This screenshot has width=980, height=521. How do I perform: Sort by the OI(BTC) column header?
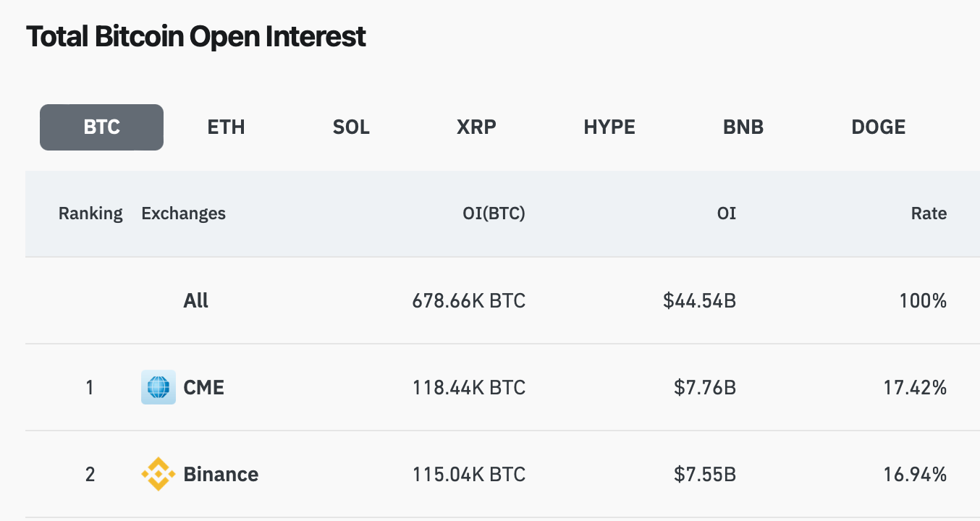click(494, 213)
